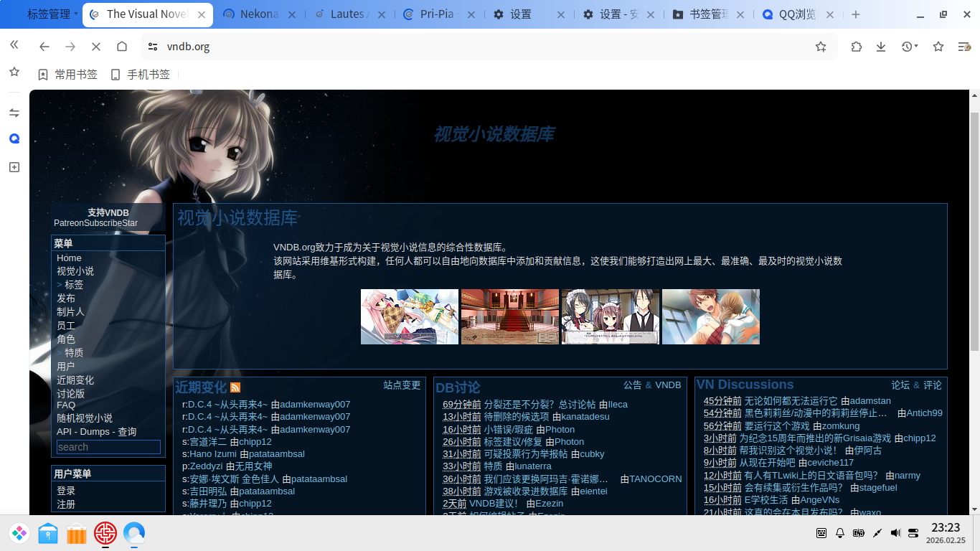Viewport: 980px width, 551px height.
Task: Open 角色 in the site menu
Action: 66,339
